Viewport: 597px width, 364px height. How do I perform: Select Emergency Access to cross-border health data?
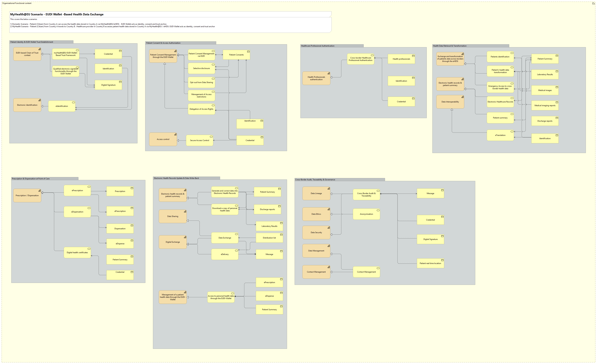[500, 87]
